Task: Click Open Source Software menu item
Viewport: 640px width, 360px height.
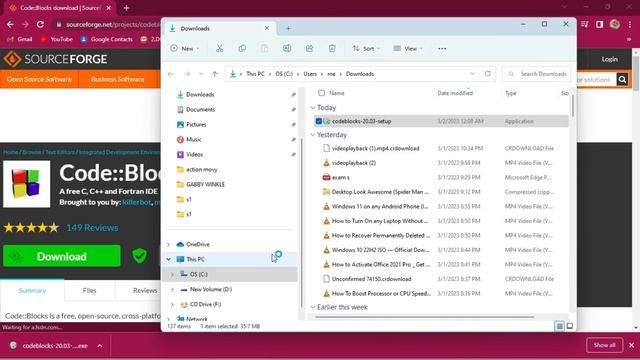Action: pyautogui.click(x=39, y=79)
